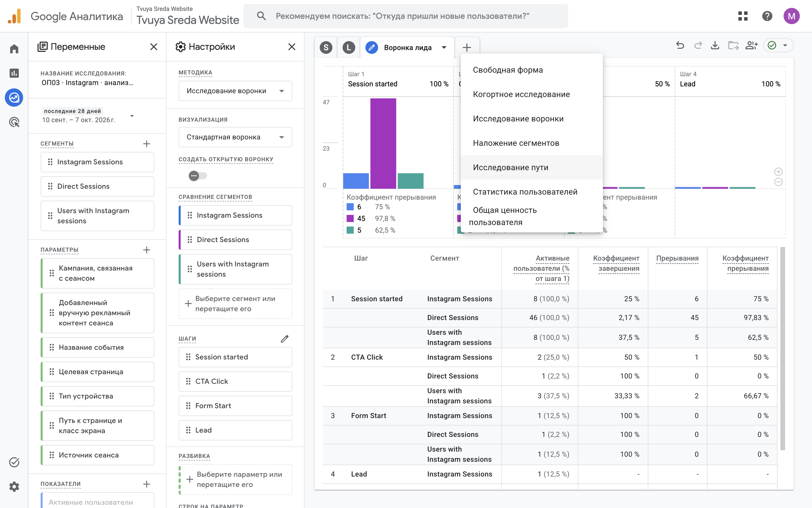Expand the date range selector
The image size is (812, 508).
(x=132, y=116)
